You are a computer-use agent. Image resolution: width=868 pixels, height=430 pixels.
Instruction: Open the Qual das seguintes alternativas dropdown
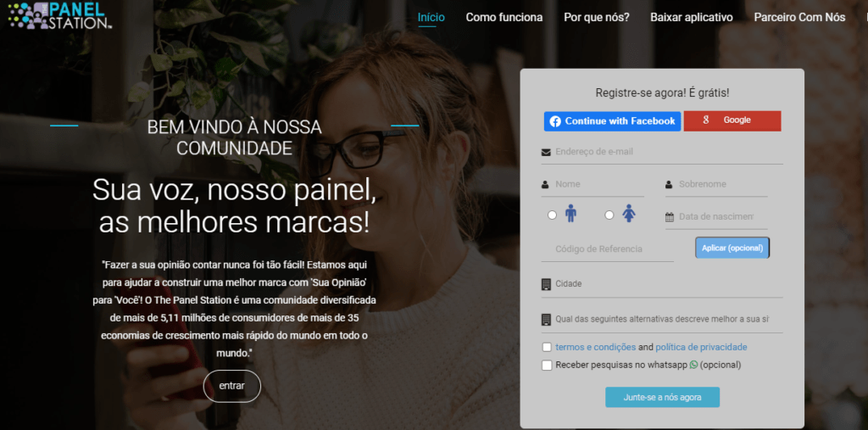coord(662,320)
